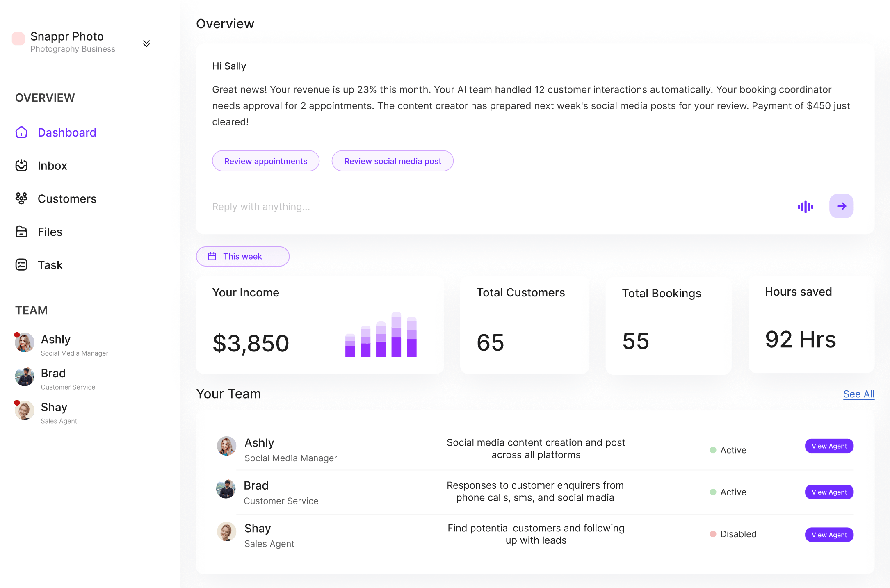Open the Customers menu item
Screen dimensions: 890x588
[67, 199]
